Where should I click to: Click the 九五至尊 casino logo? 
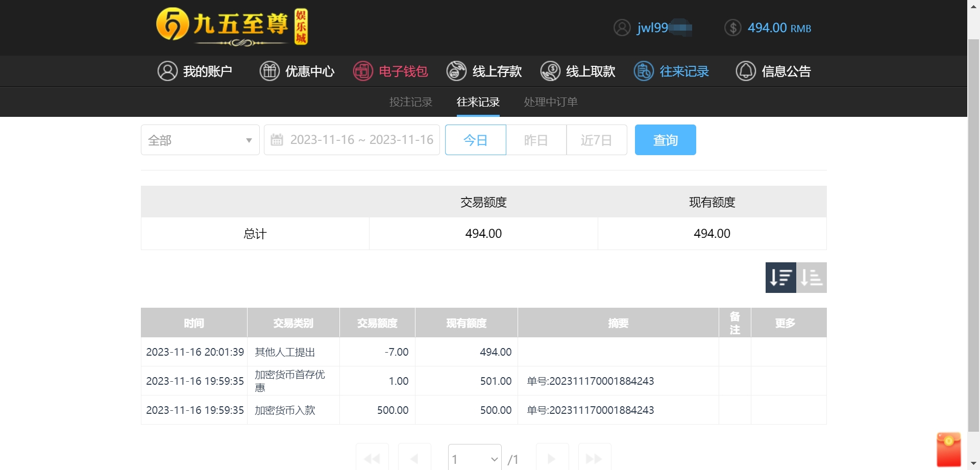pos(232,27)
